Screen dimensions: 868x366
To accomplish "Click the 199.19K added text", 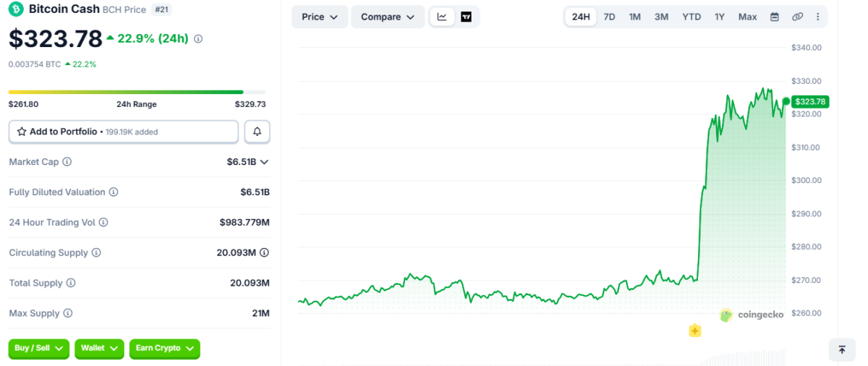I will pyautogui.click(x=132, y=132).
